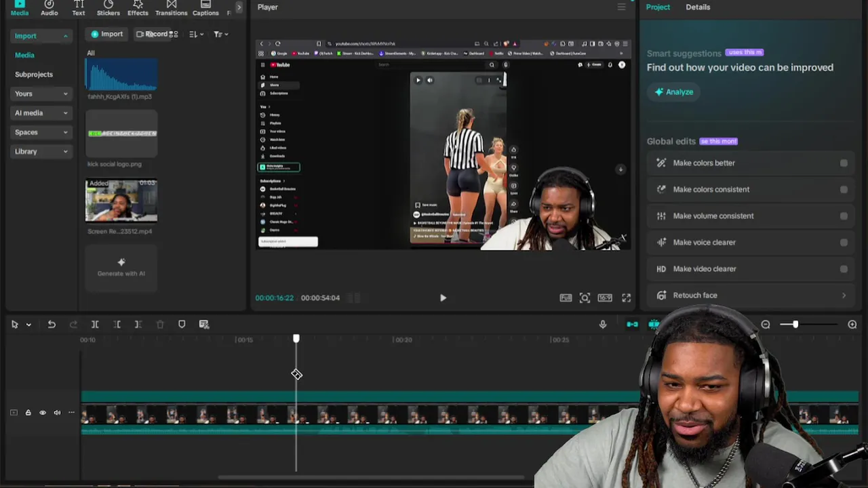Mute the main video track audio
Image resolution: width=868 pixels, height=488 pixels.
click(x=57, y=412)
